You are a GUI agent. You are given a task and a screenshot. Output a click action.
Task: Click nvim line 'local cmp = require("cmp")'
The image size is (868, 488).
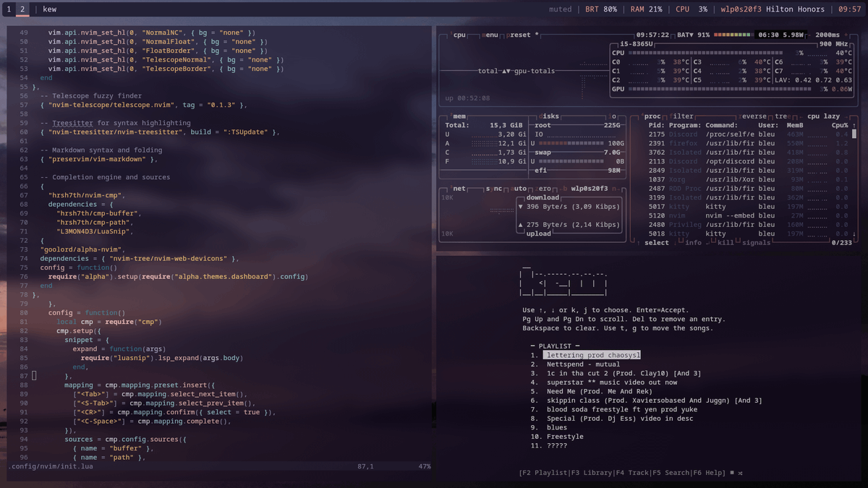pos(109,322)
